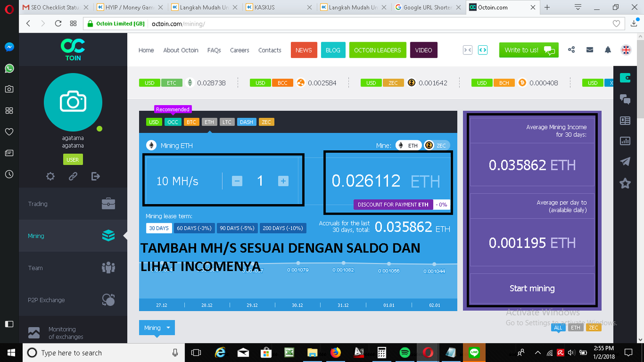Select 60 DAYS (-3%) lease term
This screenshot has width=644, height=362.
click(194, 228)
